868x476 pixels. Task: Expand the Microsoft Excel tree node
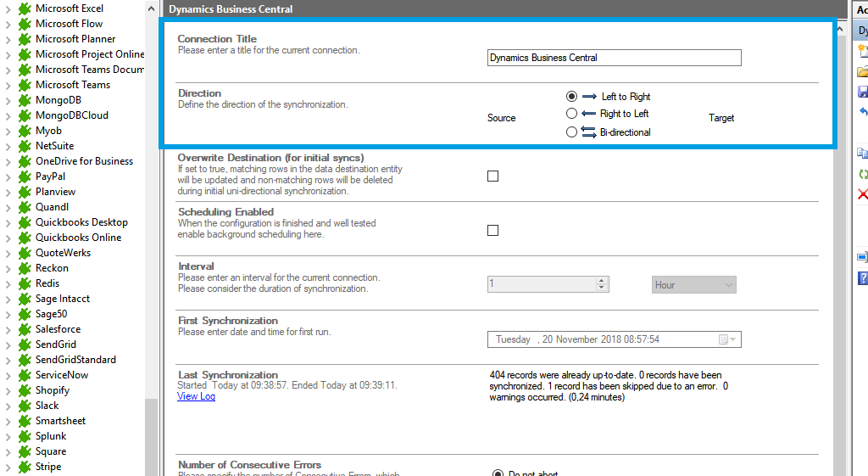coord(8,8)
